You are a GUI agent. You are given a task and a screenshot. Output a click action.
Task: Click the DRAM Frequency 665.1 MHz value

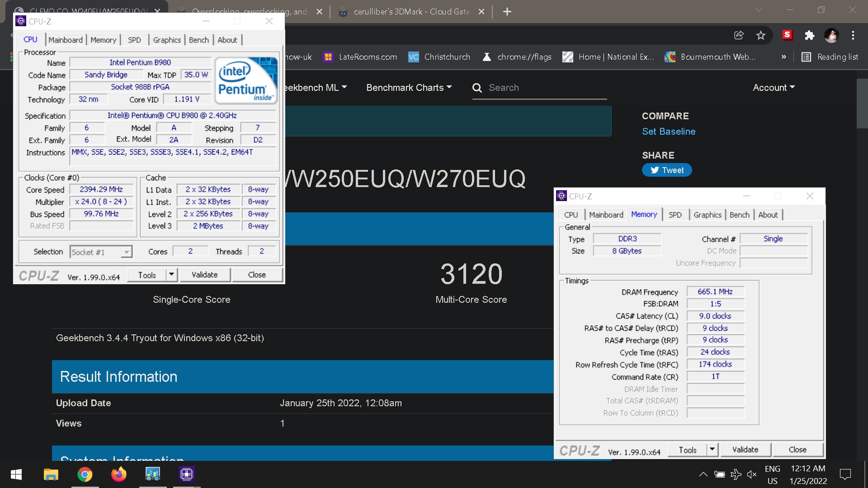[715, 292]
